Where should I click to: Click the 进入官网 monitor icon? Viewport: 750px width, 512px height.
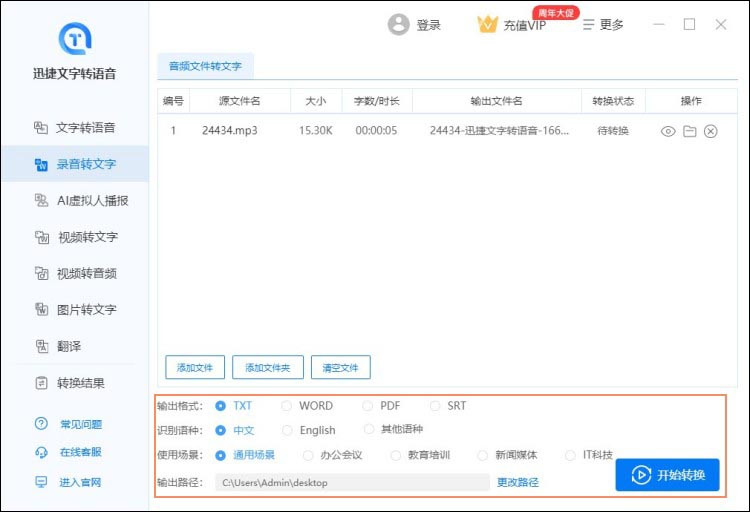coord(42,482)
